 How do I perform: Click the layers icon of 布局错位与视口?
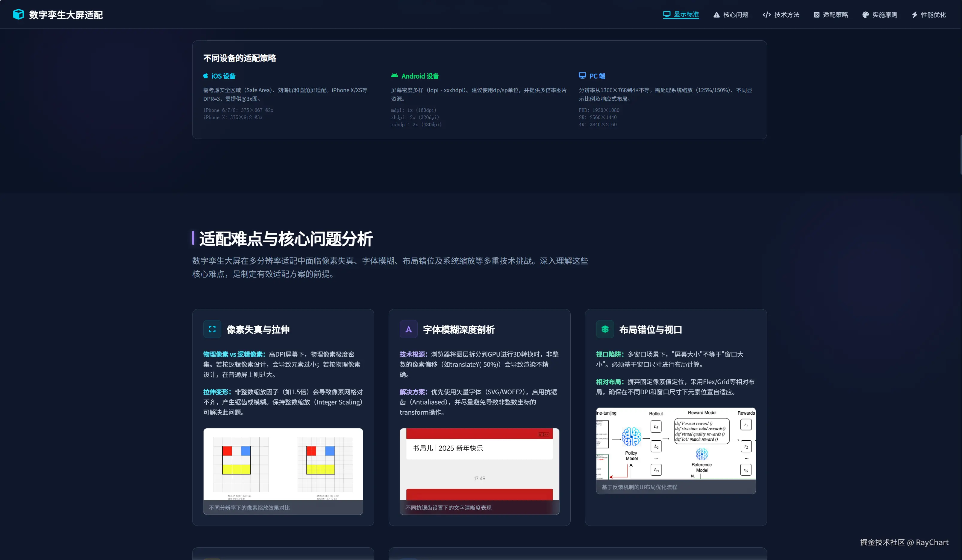coord(605,329)
